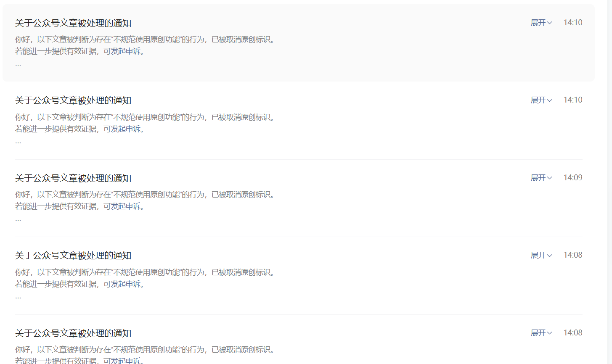The height and width of the screenshot is (364, 612).
Task: Select the title of the bottom partially visible notification
Action: [x=73, y=333]
